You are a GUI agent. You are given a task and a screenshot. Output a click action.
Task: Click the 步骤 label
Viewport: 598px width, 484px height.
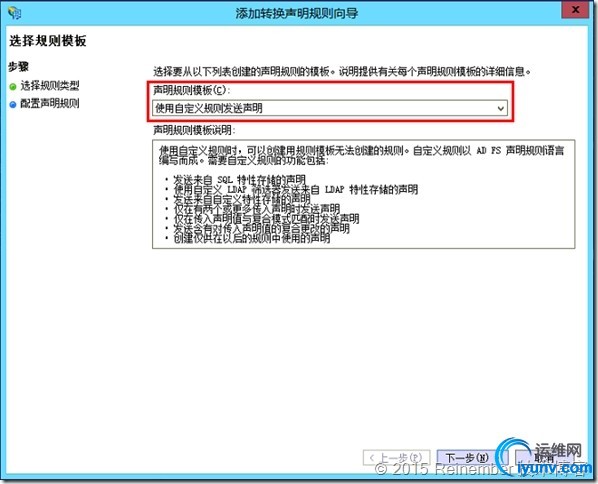click(x=18, y=67)
